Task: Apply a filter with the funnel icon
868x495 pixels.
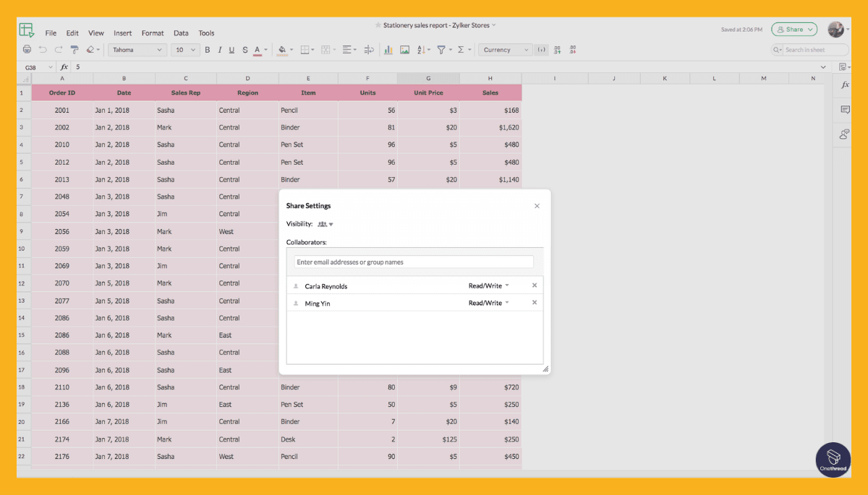Action: [442, 49]
